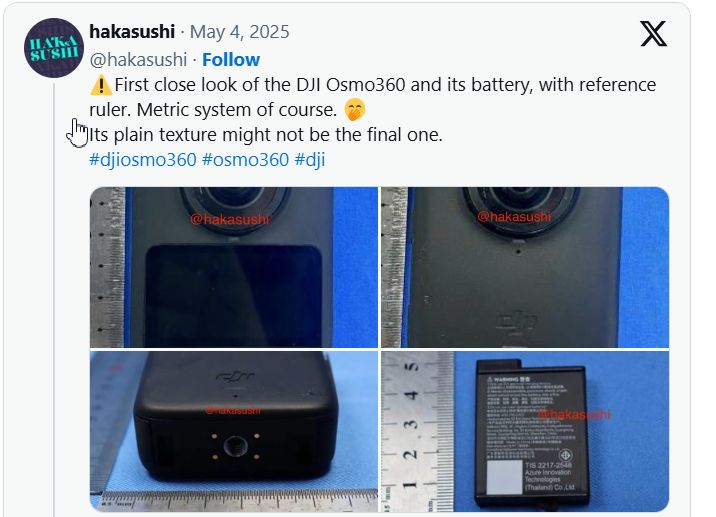Open the #dji hashtag
The width and height of the screenshot is (716, 517).
(x=310, y=160)
